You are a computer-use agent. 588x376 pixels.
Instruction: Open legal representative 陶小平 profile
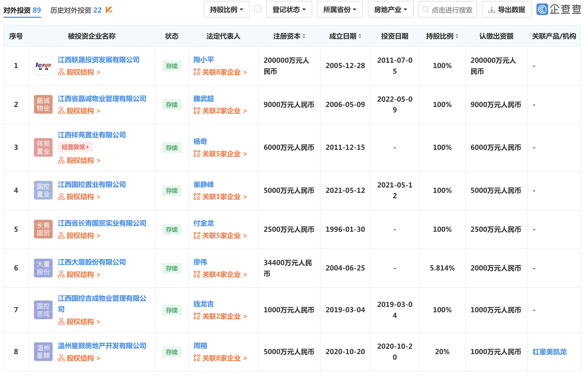tap(204, 60)
